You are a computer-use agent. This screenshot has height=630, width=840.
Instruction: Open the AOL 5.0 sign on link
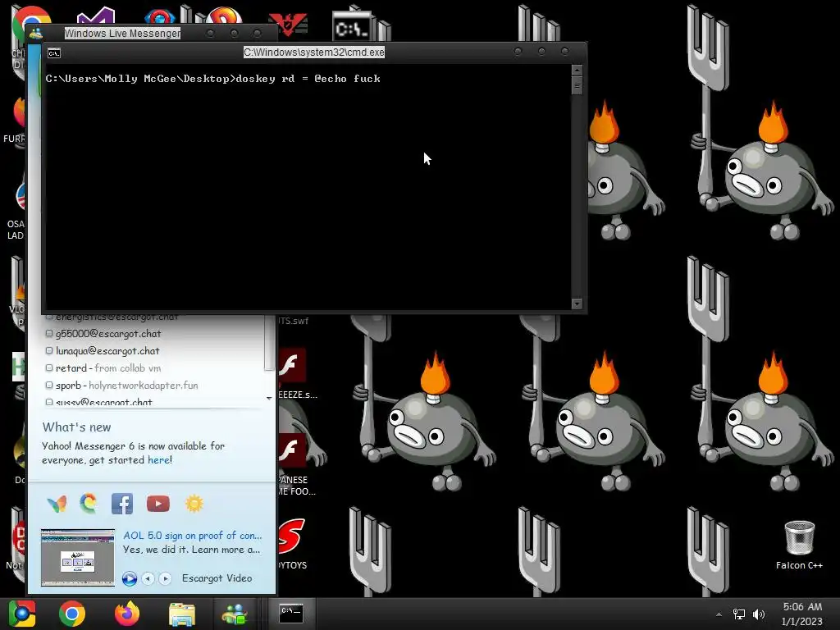click(x=192, y=535)
